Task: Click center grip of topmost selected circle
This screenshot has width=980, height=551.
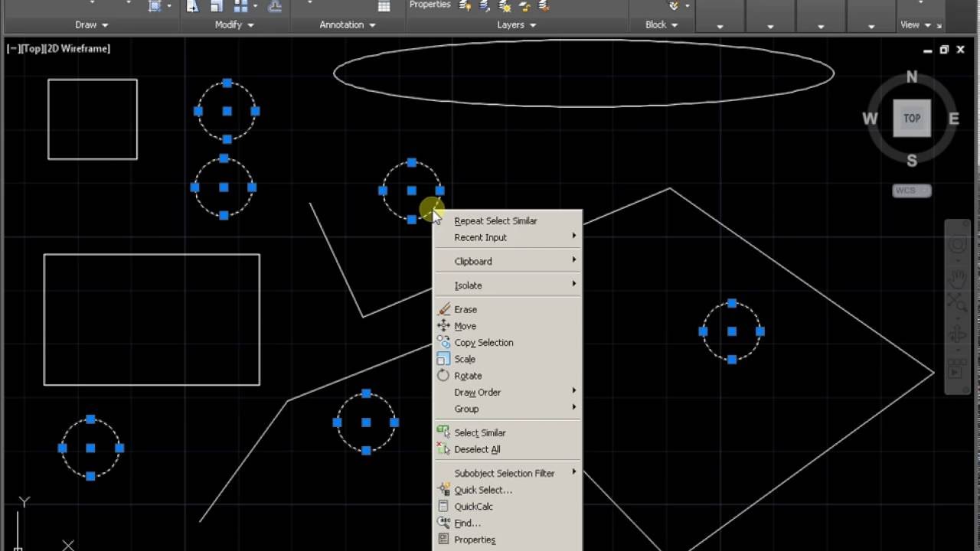Action: pyautogui.click(x=227, y=111)
